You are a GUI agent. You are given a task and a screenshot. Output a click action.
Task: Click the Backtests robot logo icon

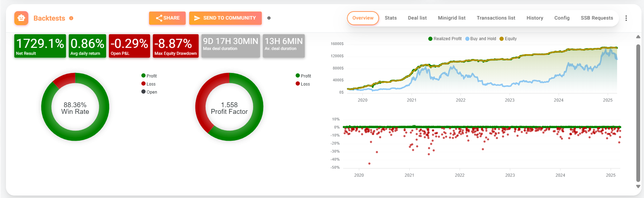21,18
